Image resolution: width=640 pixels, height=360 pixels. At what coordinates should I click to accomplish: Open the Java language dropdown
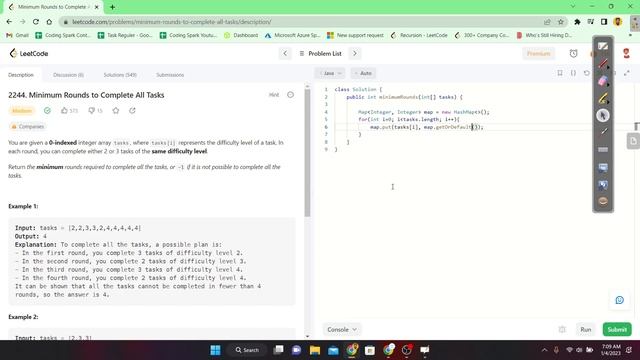330,73
